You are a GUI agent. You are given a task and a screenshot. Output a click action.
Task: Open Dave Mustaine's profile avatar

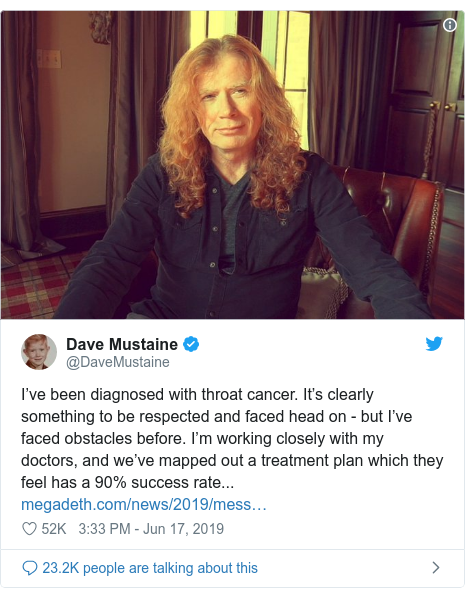[39, 352]
